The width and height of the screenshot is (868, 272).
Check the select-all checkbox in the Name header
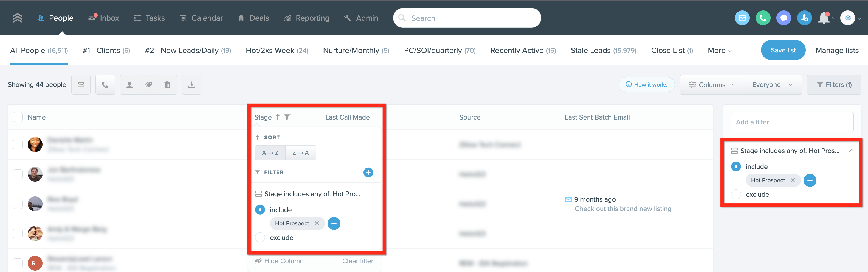(x=18, y=117)
